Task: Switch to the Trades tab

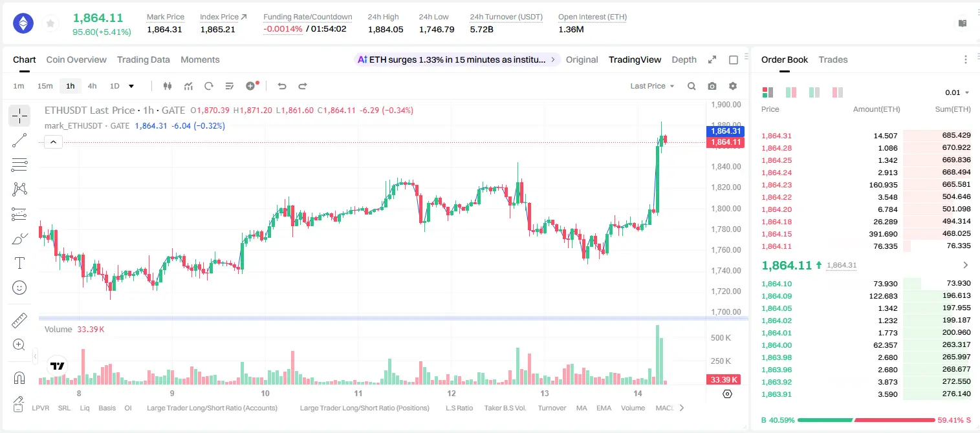Action: point(833,59)
